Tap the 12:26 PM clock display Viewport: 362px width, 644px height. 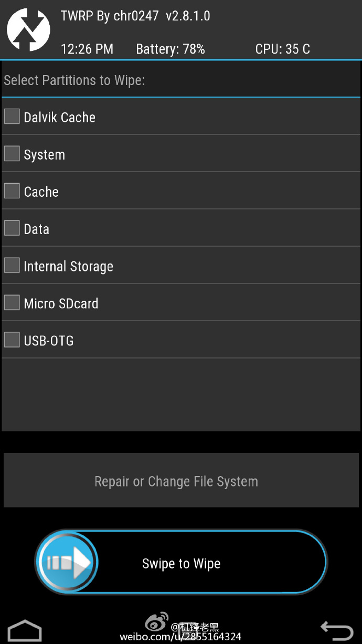[x=87, y=49]
